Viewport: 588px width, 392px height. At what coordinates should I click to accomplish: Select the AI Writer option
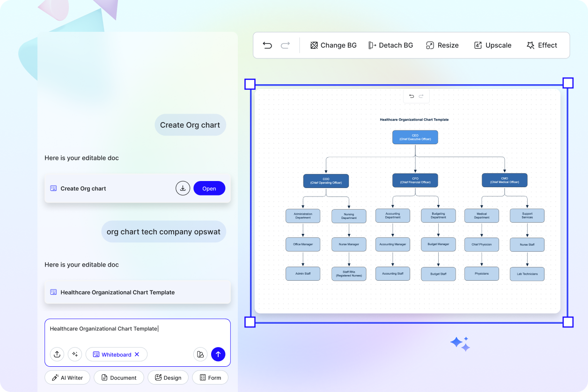[x=67, y=377]
